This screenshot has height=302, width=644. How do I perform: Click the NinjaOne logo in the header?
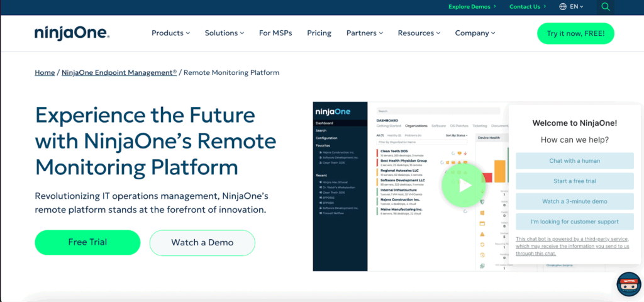point(72,33)
